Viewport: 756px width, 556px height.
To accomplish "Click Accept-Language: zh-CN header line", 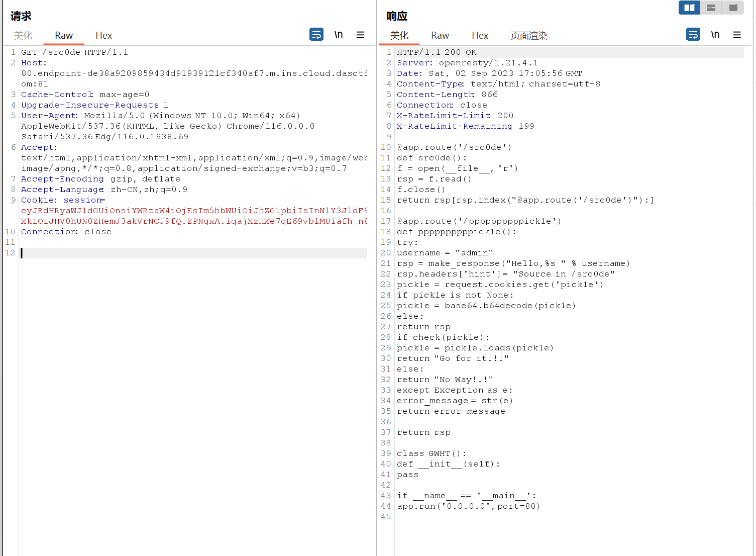I will (x=104, y=190).
